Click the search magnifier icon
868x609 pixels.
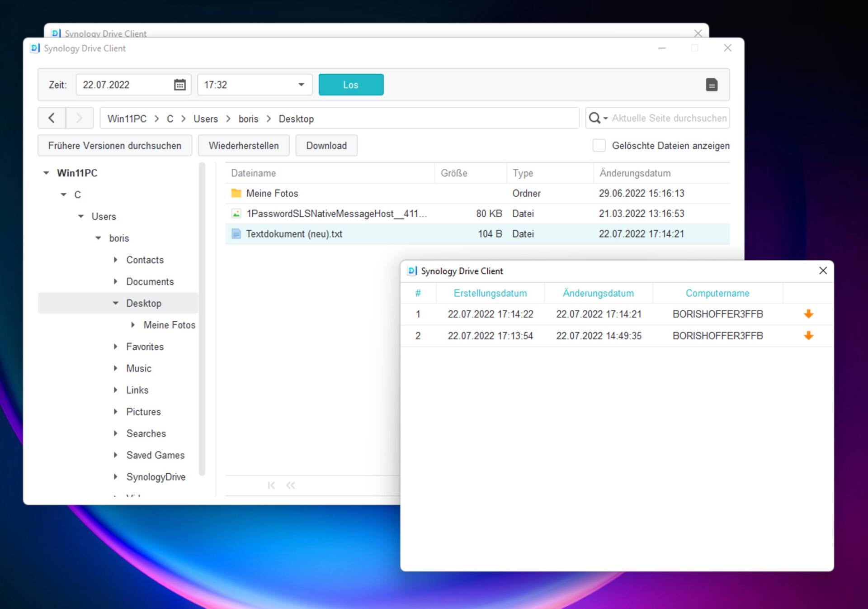click(595, 118)
